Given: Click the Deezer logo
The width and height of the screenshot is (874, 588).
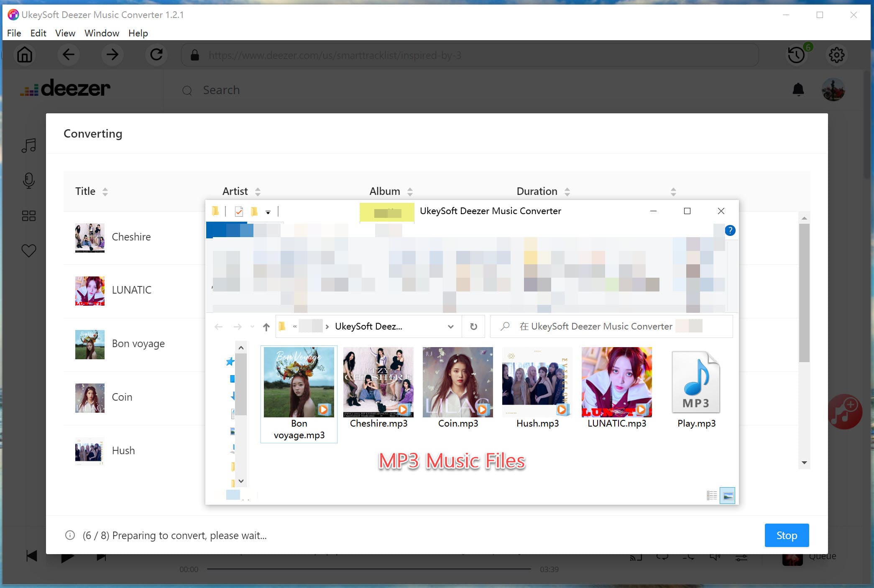Looking at the screenshot, I should point(65,89).
